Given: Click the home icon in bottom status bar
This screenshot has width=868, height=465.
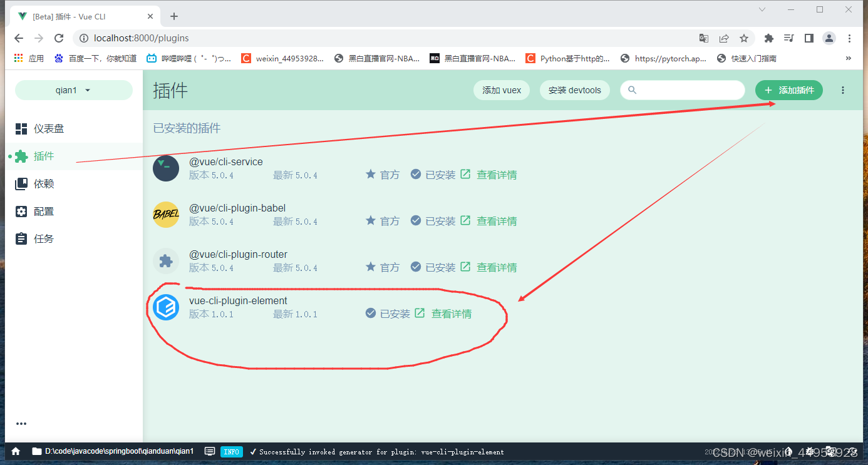Looking at the screenshot, I should pyautogui.click(x=16, y=451).
